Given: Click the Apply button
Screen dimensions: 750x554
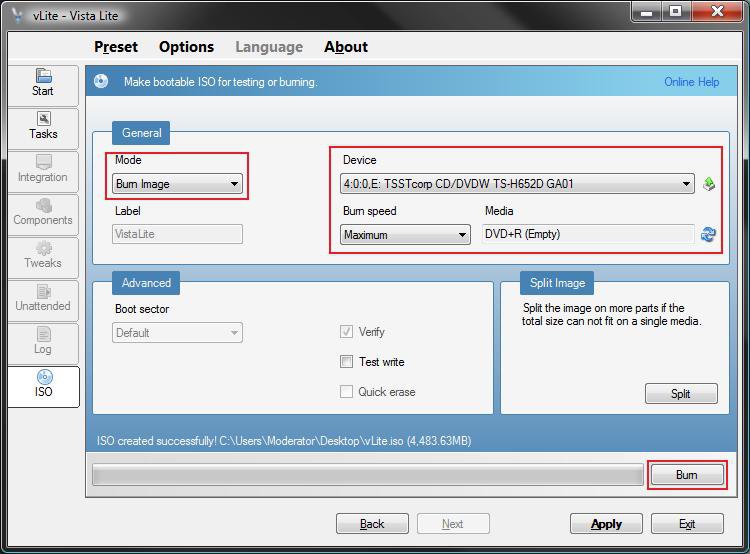Looking at the screenshot, I should pyautogui.click(x=606, y=523).
